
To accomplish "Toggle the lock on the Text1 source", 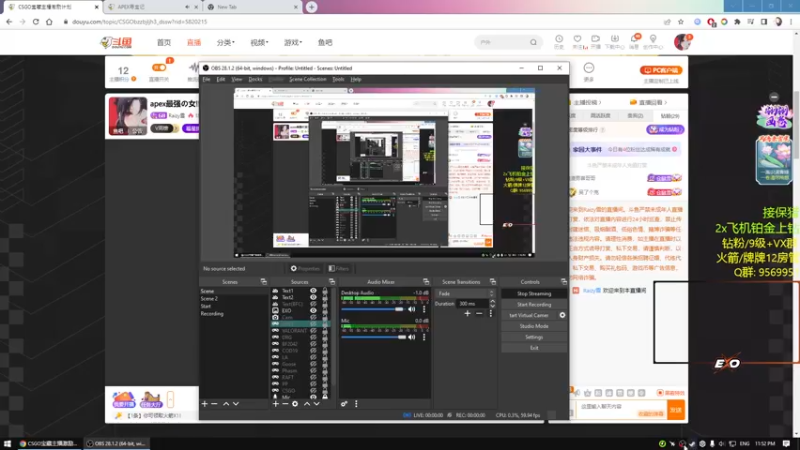I will coord(325,291).
